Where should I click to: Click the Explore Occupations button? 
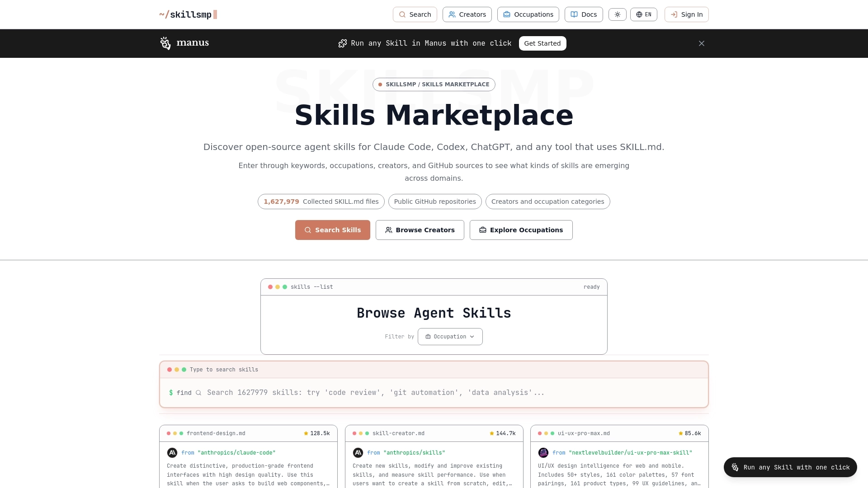click(521, 230)
